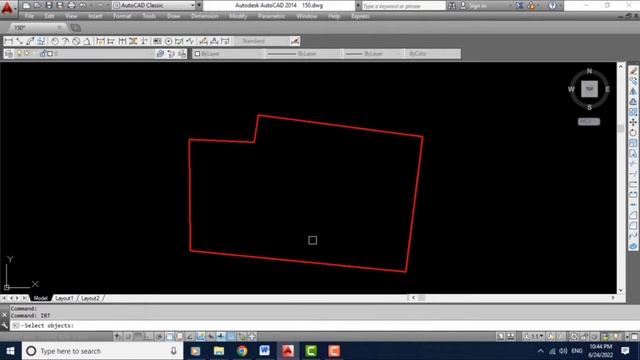
Task: Switch to the Layout2 tab
Action: (x=90, y=298)
